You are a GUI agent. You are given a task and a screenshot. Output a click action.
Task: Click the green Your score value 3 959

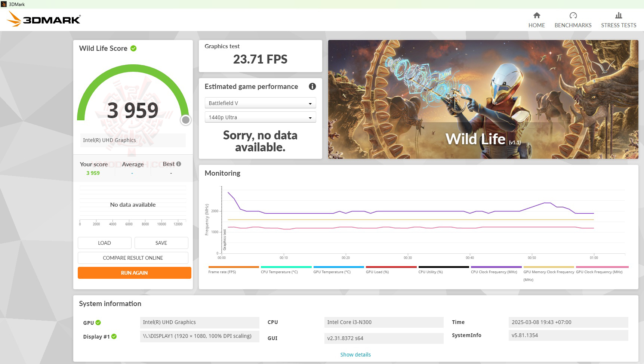pyautogui.click(x=93, y=173)
